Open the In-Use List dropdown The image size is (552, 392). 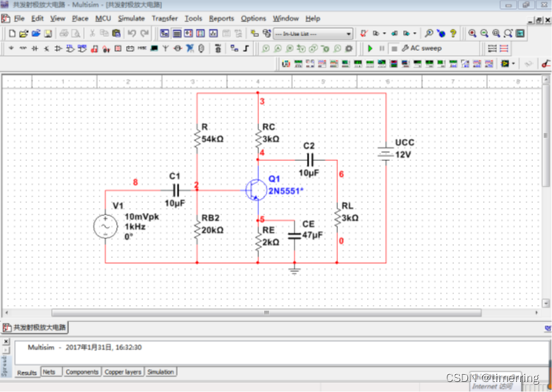pyautogui.click(x=313, y=34)
